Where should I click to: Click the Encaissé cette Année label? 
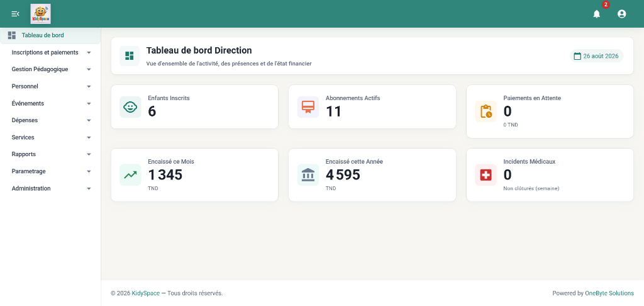(354, 162)
